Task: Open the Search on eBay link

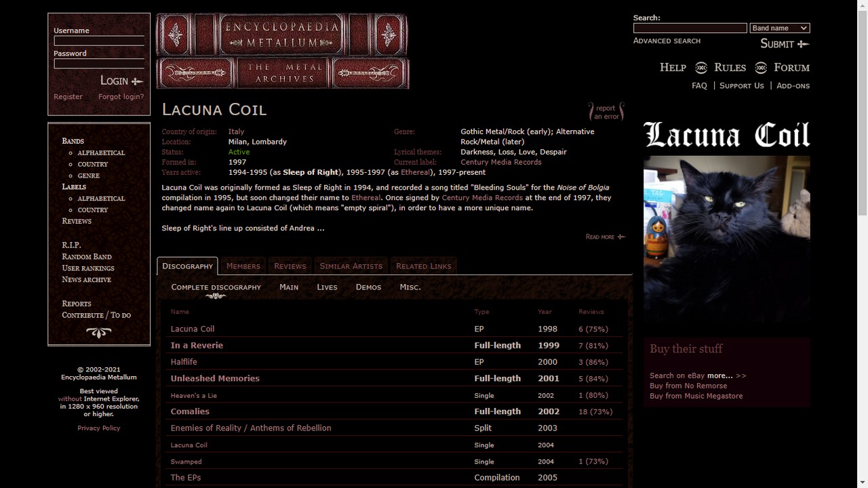Action: (677, 375)
